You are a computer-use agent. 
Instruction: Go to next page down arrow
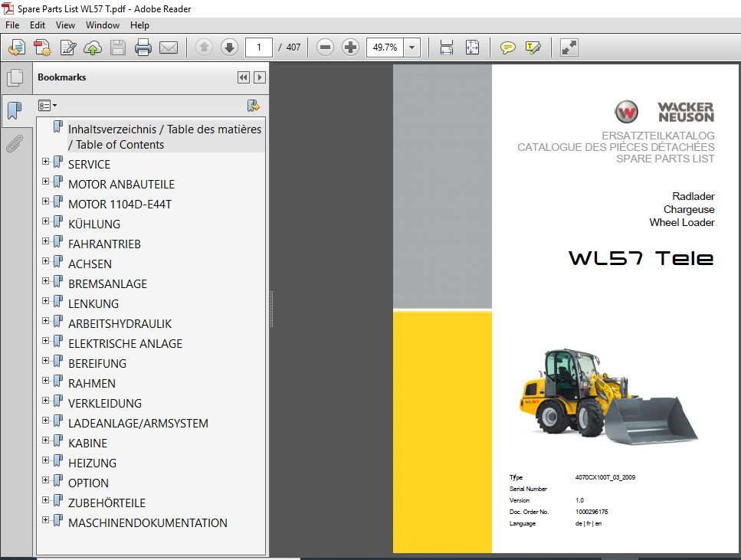[x=229, y=47]
